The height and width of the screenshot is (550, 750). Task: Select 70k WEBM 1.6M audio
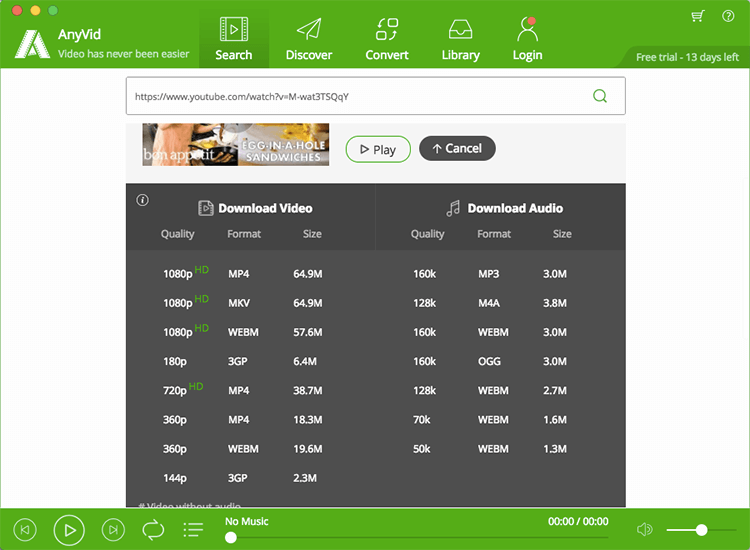pos(500,419)
